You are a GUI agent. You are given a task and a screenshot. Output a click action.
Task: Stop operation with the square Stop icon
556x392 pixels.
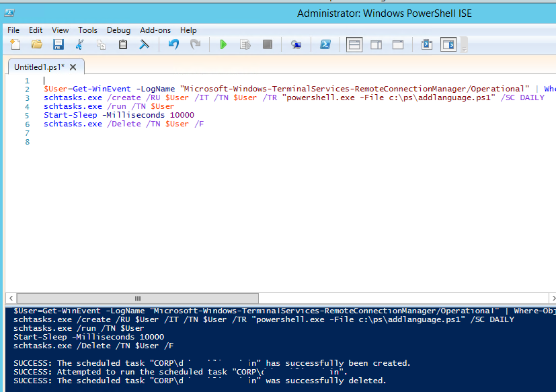click(x=268, y=44)
